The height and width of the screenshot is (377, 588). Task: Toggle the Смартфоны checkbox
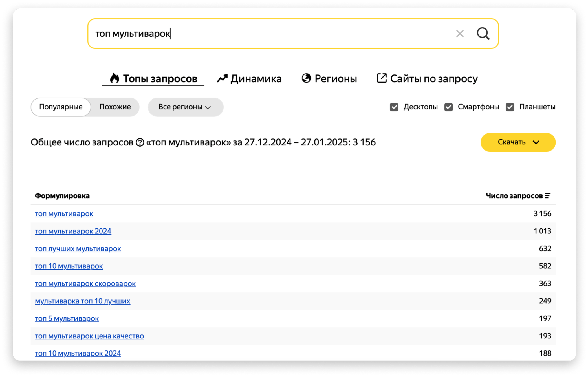448,107
